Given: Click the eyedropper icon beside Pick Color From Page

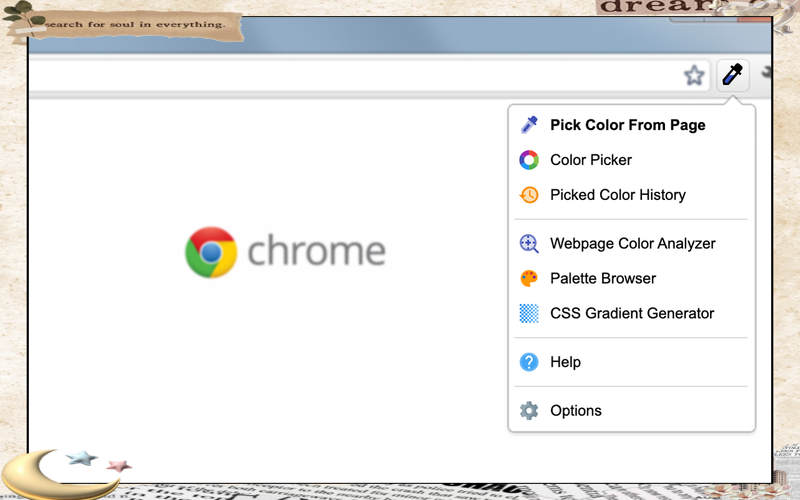Looking at the screenshot, I should pos(529,124).
